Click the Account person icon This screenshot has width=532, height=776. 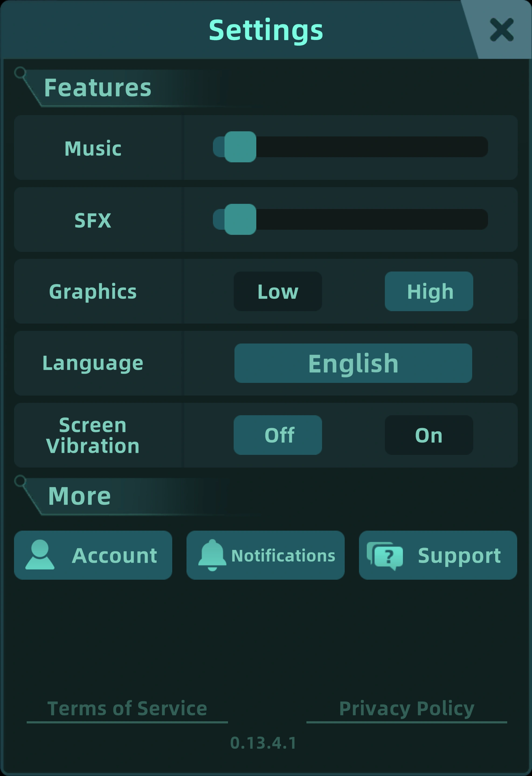tap(40, 555)
